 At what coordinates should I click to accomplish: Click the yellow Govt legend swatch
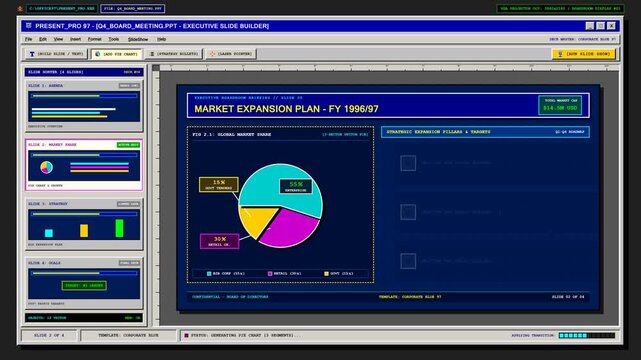click(326, 273)
